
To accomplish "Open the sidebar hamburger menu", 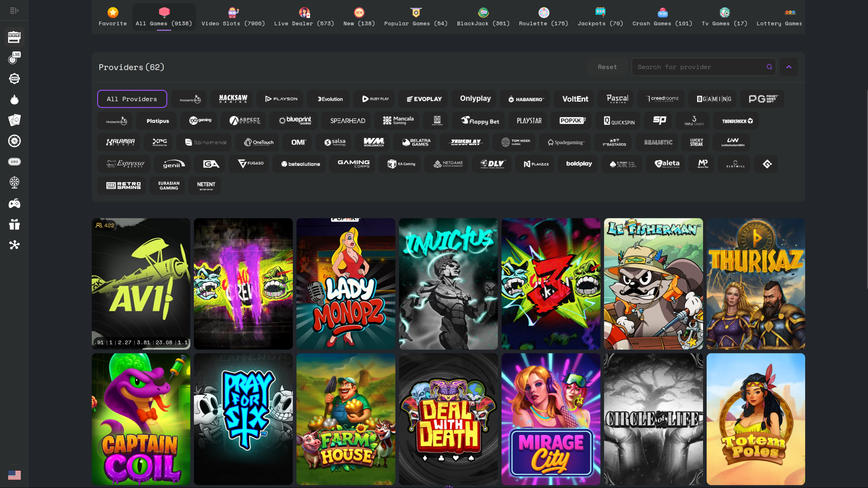I will (x=14, y=10).
